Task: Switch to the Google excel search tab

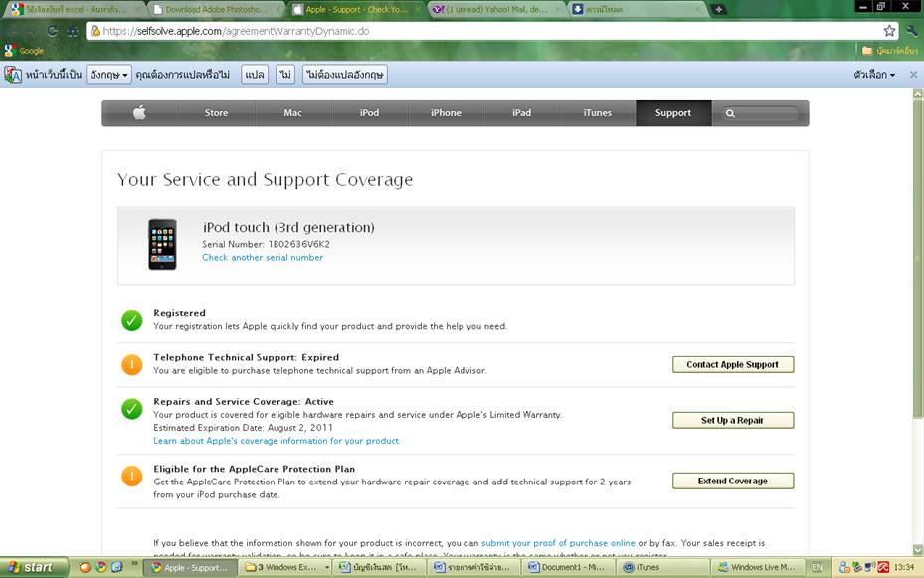Action: pos(75,9)
